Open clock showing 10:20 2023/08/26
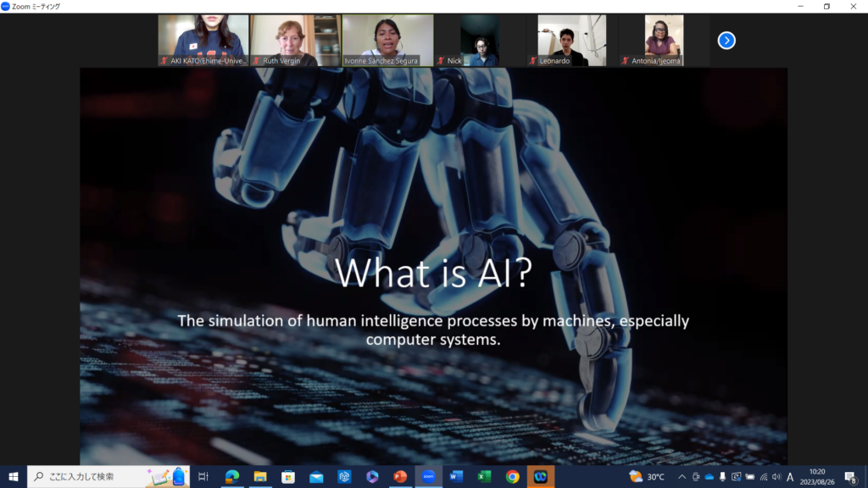The image size is (868, 488). [817, 476]
